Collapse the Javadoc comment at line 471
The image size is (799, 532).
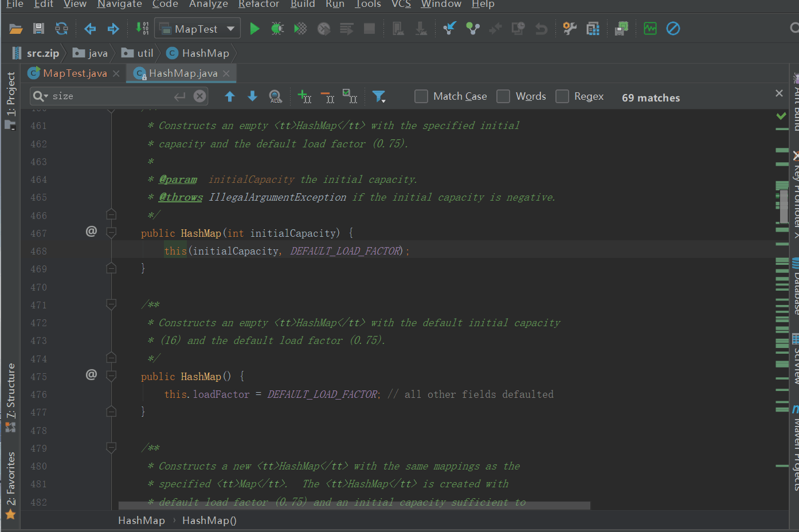tap(111, 304)
